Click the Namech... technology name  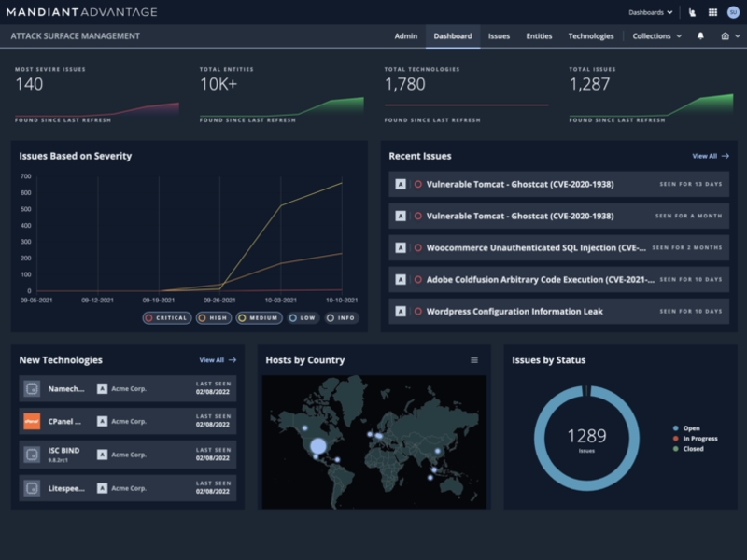point(66,389)
